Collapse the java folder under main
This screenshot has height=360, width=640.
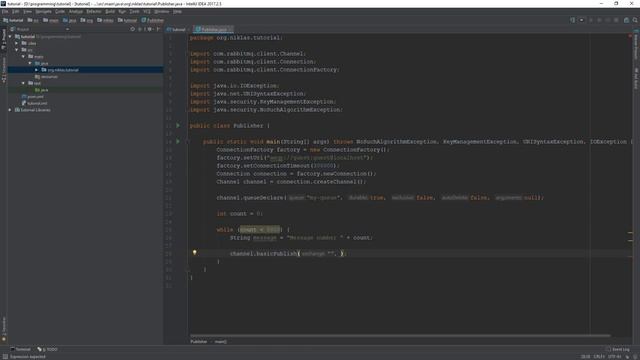(x=30, y=63)
